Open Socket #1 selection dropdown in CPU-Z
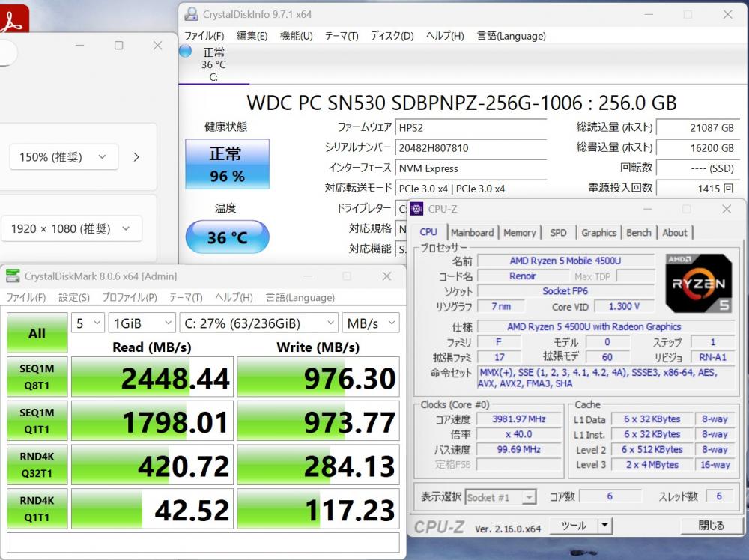 pos(500,497)
